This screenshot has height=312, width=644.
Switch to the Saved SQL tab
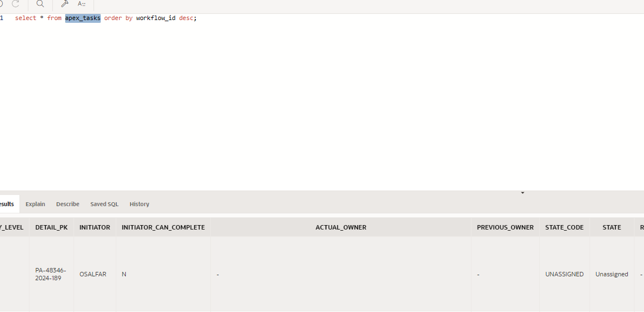point(104,204)
